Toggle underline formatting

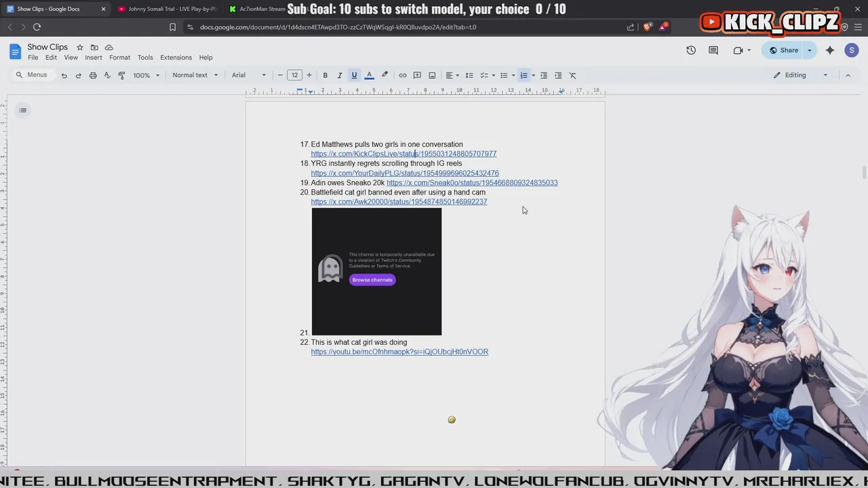click(x=354, y=75)
